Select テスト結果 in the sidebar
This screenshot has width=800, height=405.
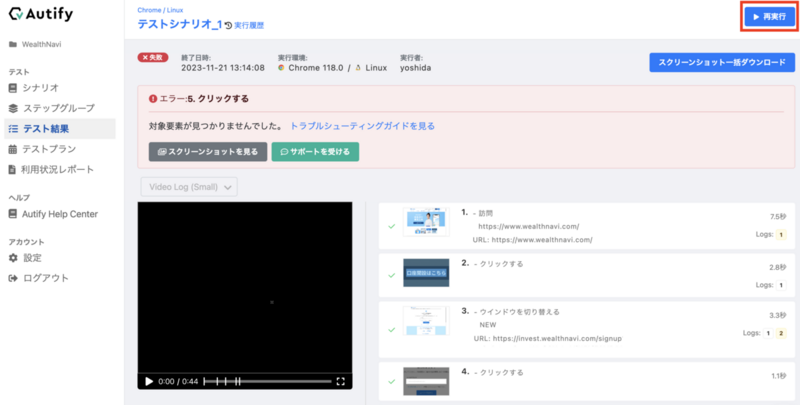[x=60, y=129]
